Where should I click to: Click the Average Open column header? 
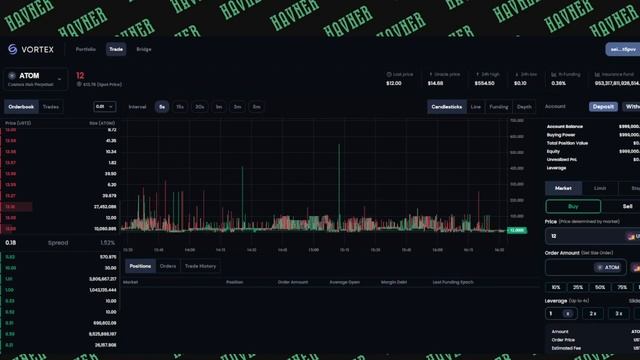pos(344,282)
